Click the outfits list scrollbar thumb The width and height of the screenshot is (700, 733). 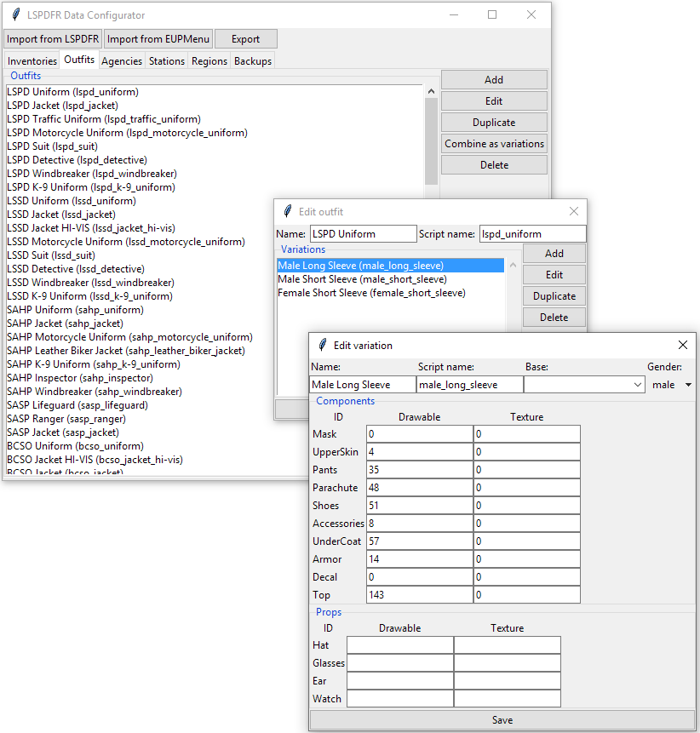coord(431,141)
